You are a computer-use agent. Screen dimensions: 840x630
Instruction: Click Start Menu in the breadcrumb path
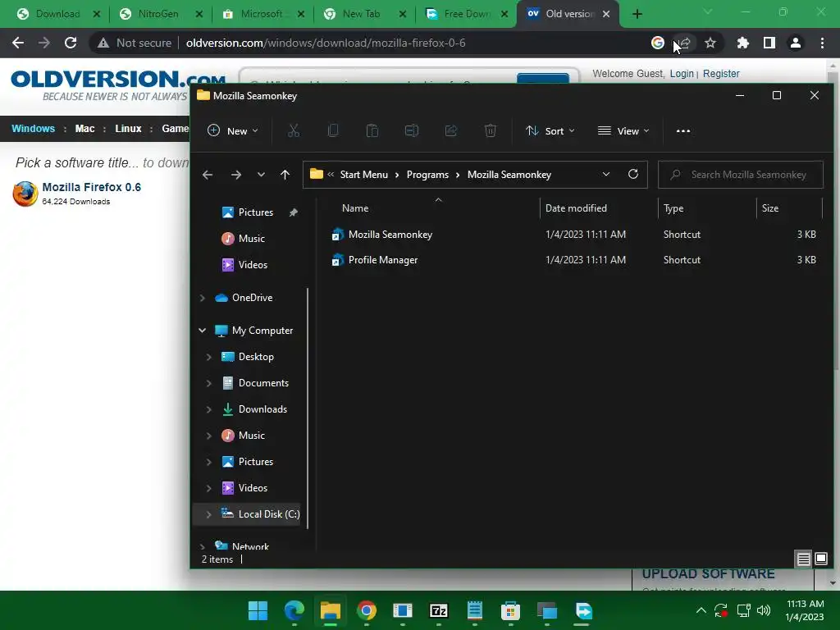click(x=363, y=175)
